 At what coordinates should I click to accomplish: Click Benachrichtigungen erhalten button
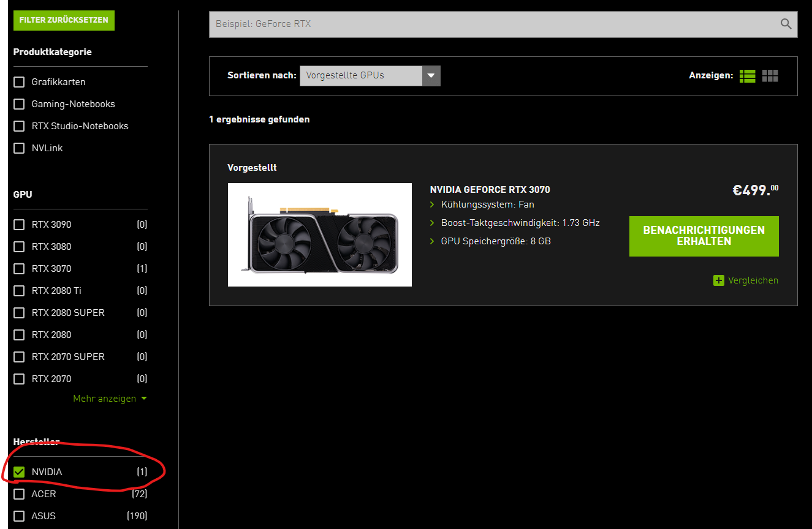pyautogui.click(x=704, y=236)
